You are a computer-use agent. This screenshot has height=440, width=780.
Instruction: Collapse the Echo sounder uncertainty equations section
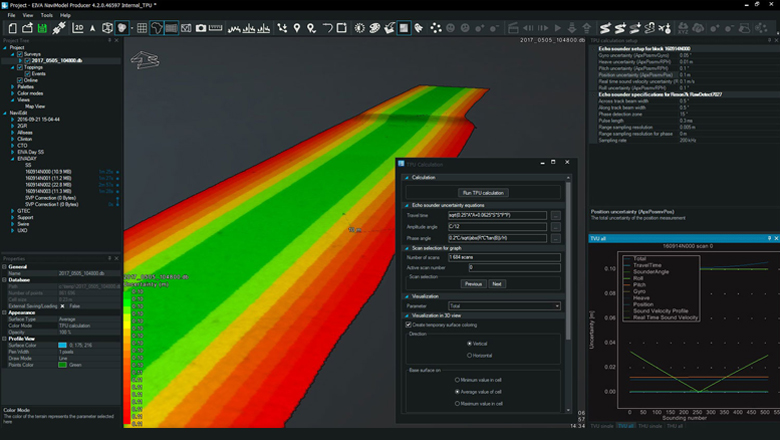407,204
